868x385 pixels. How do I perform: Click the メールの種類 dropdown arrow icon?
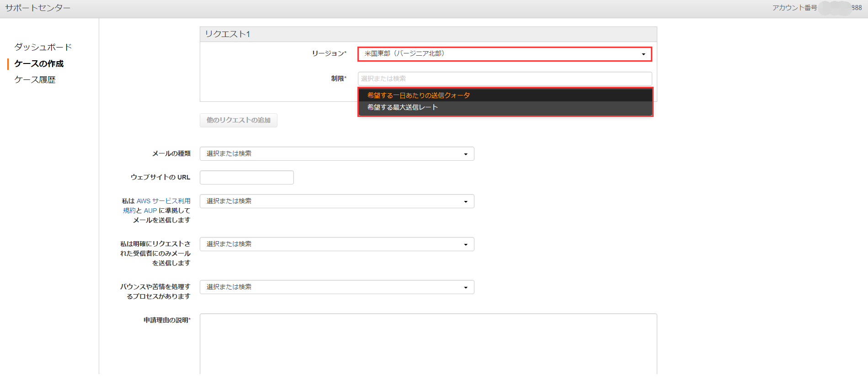(465, 154)
